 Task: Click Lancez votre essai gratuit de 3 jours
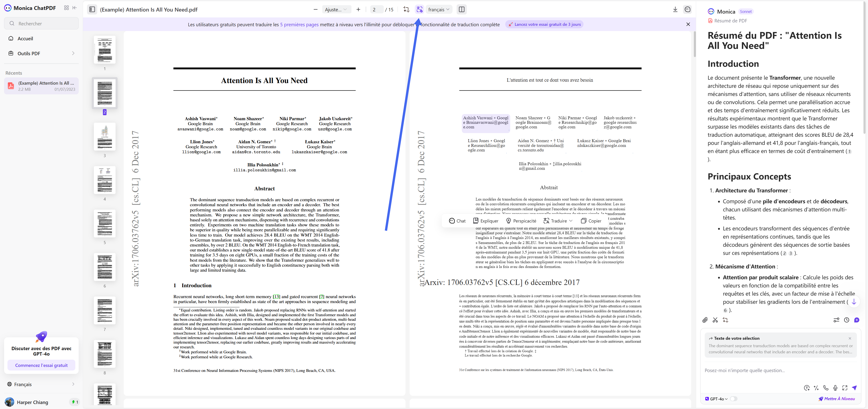tap(544, 24)
